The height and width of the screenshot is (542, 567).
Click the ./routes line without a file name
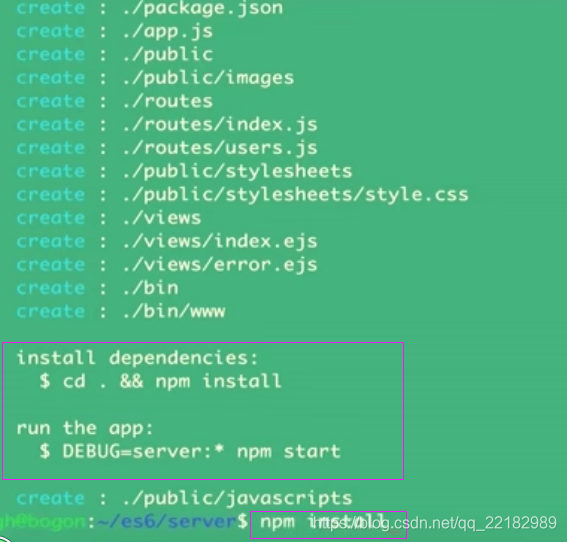167,102
